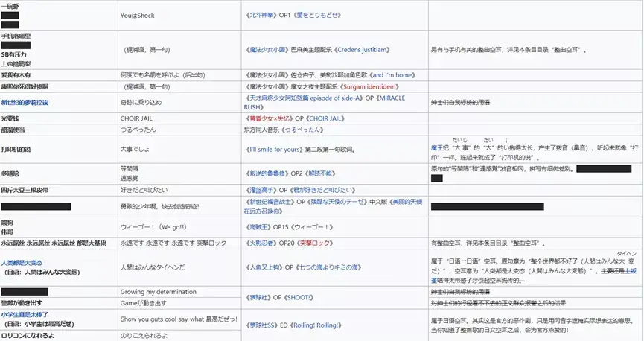Click the "康熙你死得好惨啊" cell

pos(25,86)
